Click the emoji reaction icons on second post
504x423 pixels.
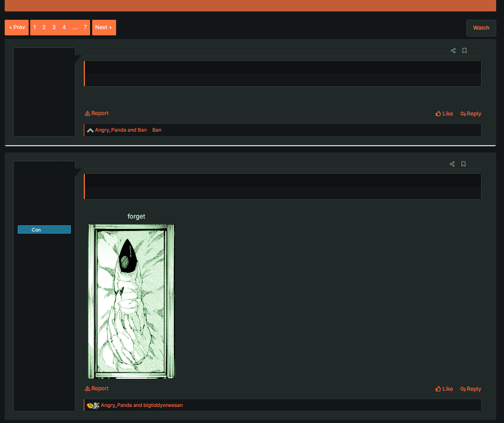(x=93, y=405)
